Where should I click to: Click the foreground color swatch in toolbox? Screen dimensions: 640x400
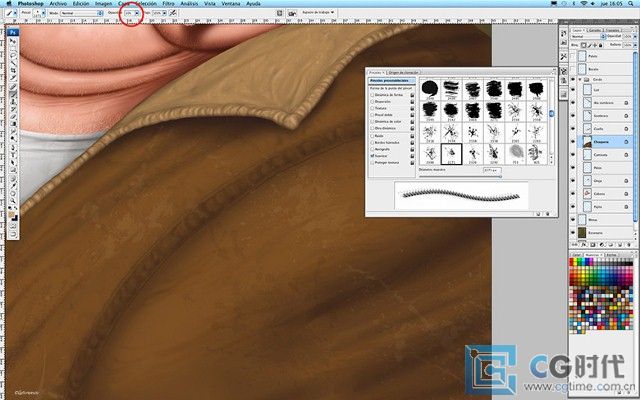11,214
